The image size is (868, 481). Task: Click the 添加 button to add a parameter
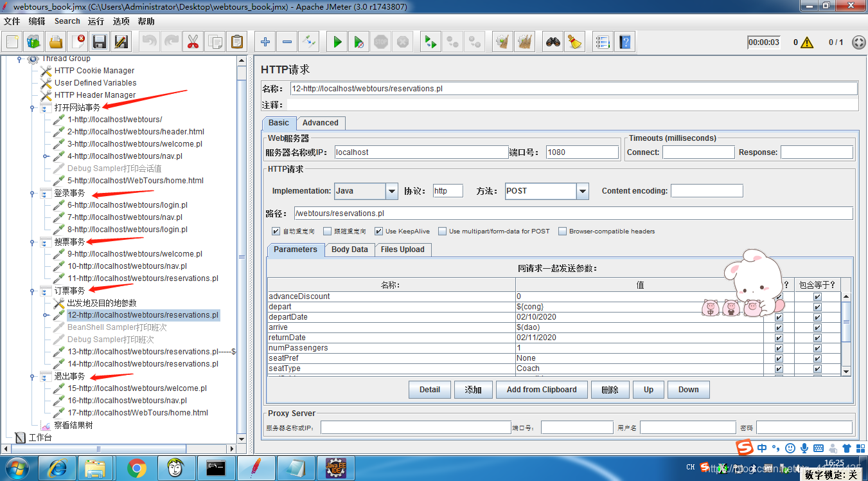(x=474, y=390)
